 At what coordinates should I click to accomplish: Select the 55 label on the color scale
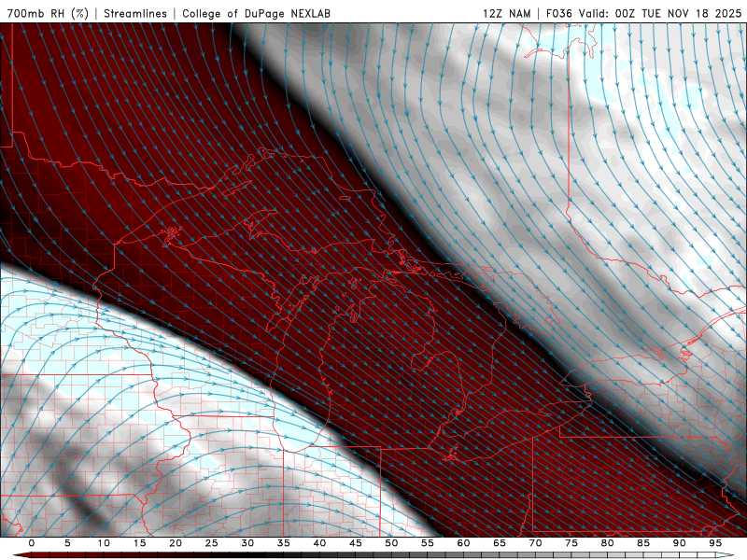(x=428, y=543)
